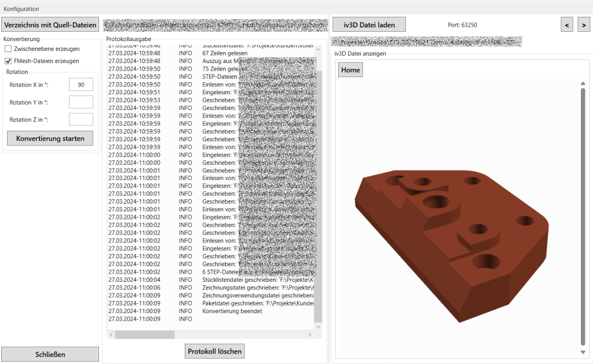
Task: Click the log's vertical scroll-down arrow
Action: [x=317, y=326]
